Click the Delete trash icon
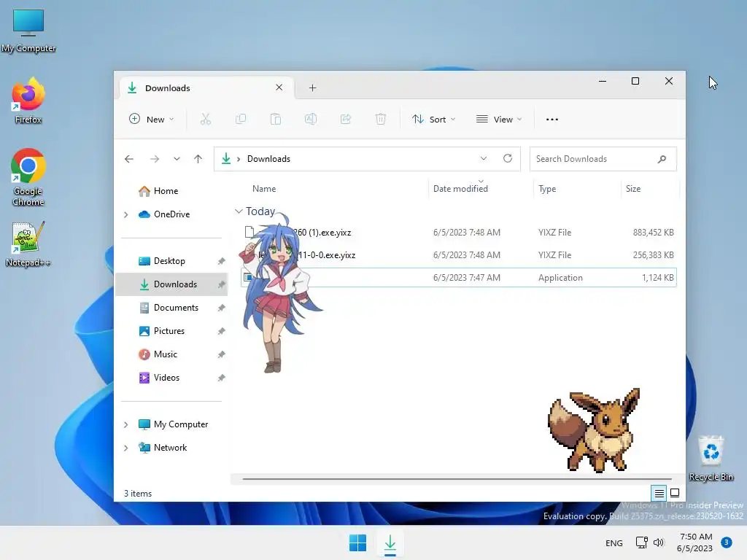 (380, 119)
